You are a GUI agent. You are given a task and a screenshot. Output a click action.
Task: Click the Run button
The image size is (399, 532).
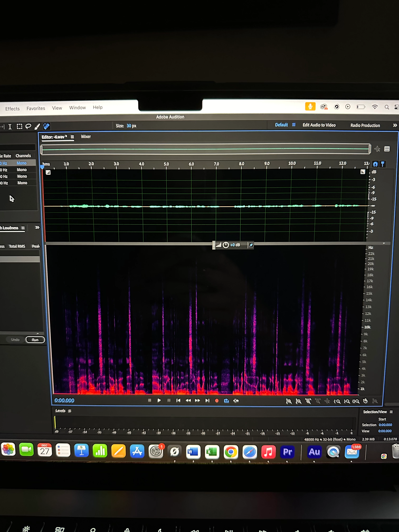35,340
